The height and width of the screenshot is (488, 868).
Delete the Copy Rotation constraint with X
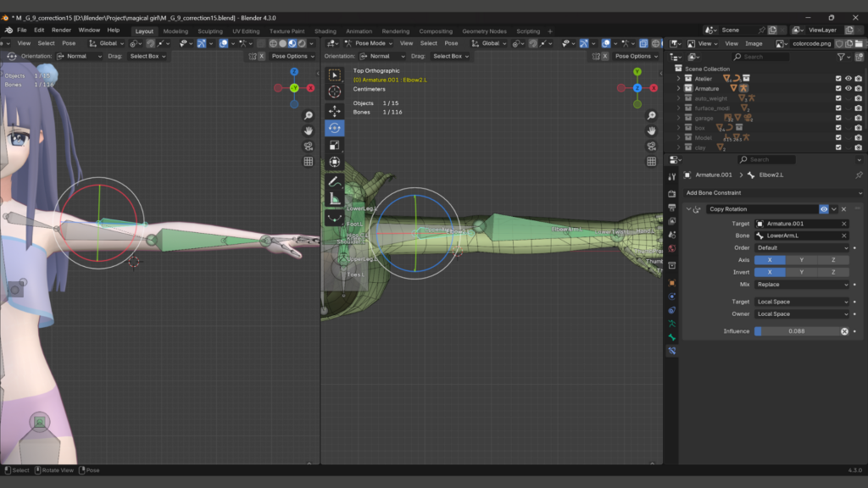pos(844,209)
